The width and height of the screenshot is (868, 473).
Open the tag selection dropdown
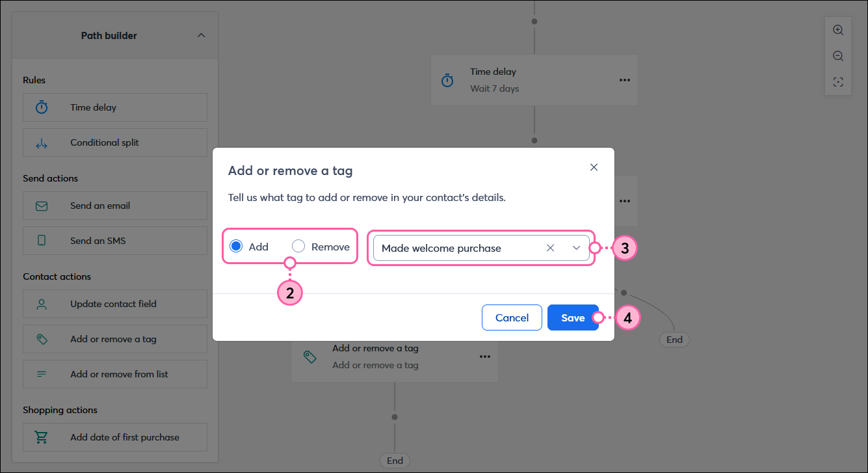[576, 248]
